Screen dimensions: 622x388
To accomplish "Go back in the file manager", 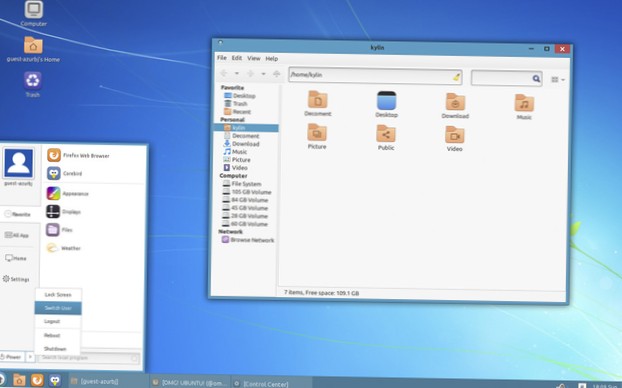I will 224,73.
